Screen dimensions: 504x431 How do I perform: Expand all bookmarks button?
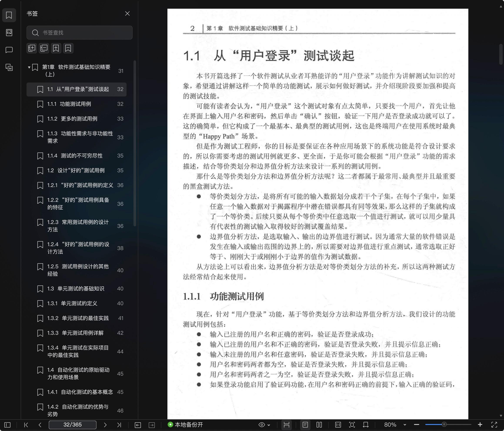pos(32,48)
